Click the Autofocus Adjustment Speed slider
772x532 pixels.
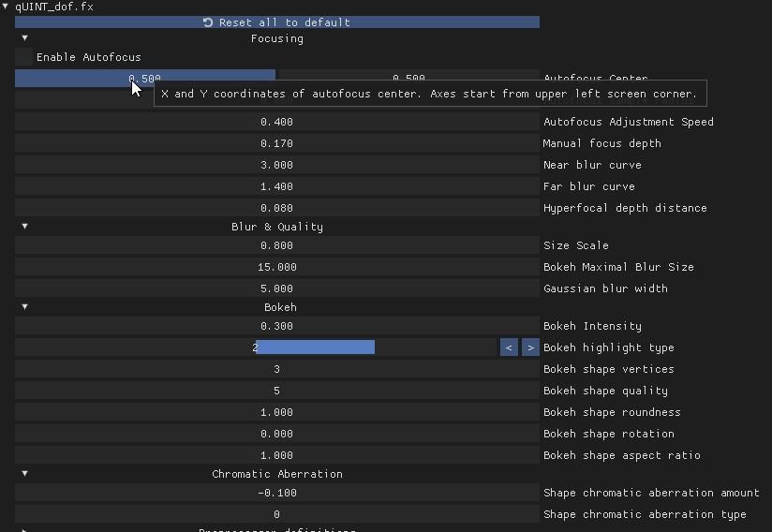[276, 122]
